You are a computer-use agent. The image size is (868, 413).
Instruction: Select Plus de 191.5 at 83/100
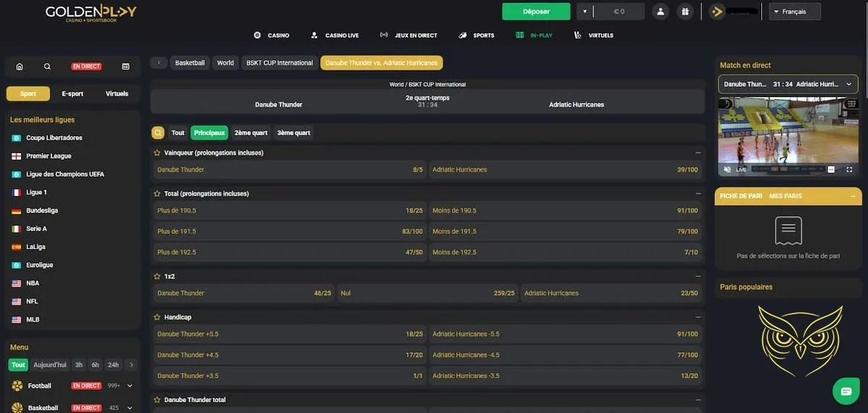290,231
